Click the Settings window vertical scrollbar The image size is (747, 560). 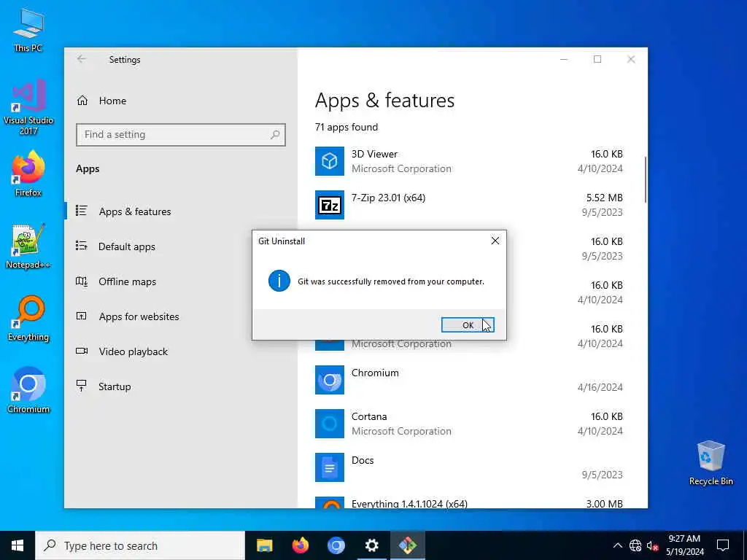pos(646,179)
